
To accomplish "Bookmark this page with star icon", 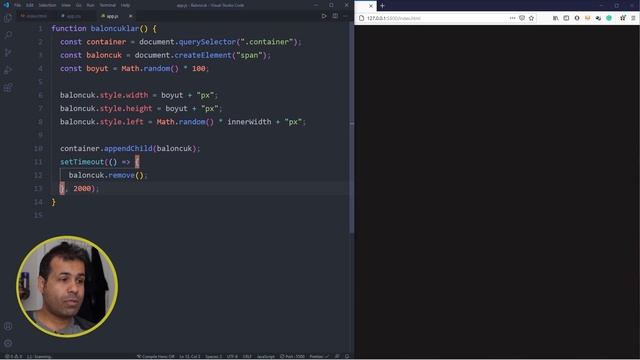I will click(x=531, y=18).
